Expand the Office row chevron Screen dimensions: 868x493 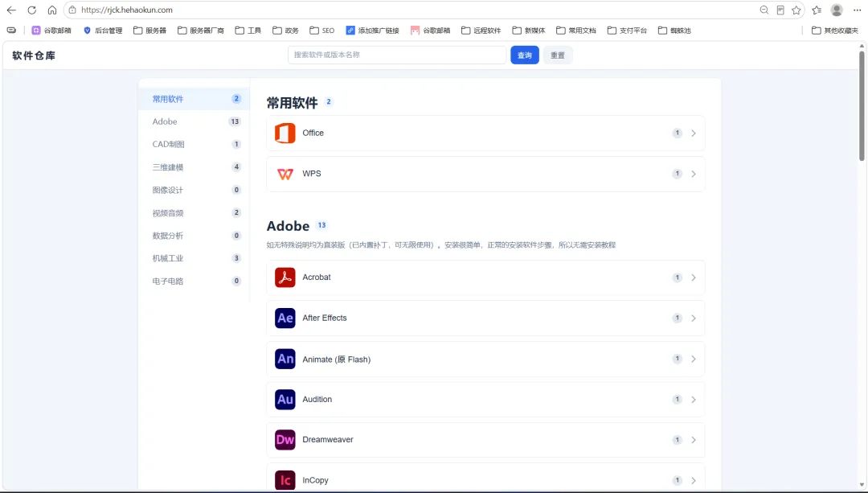[693, 133]
